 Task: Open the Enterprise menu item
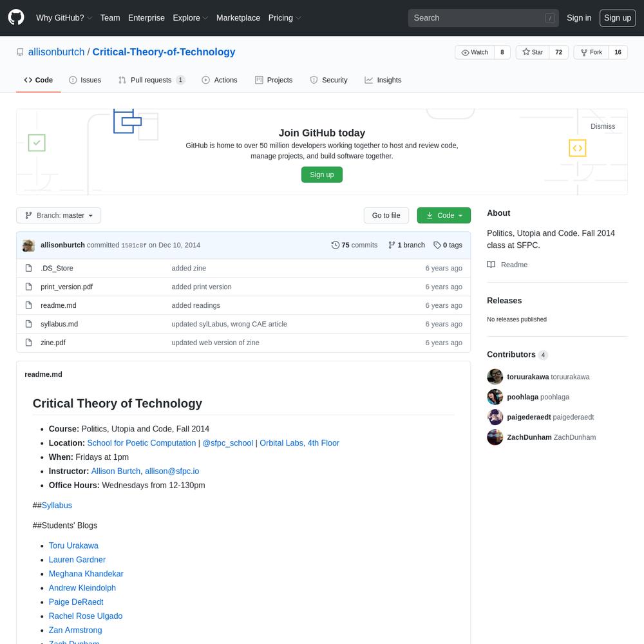(x=146, y=17)
